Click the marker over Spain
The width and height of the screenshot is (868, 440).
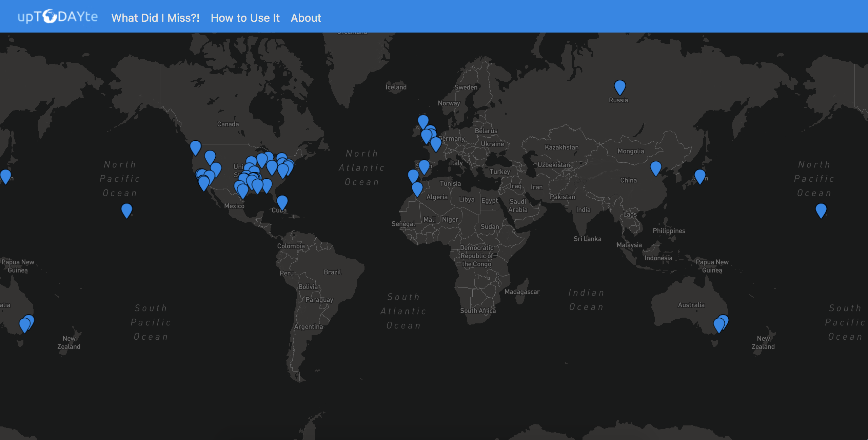[424, 166]
